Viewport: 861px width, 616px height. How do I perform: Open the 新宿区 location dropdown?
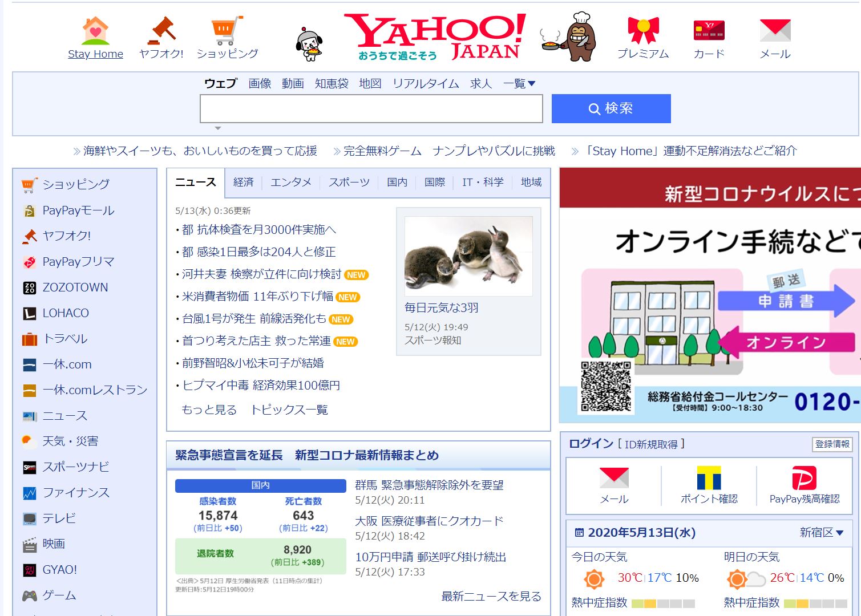click(822, 532)
